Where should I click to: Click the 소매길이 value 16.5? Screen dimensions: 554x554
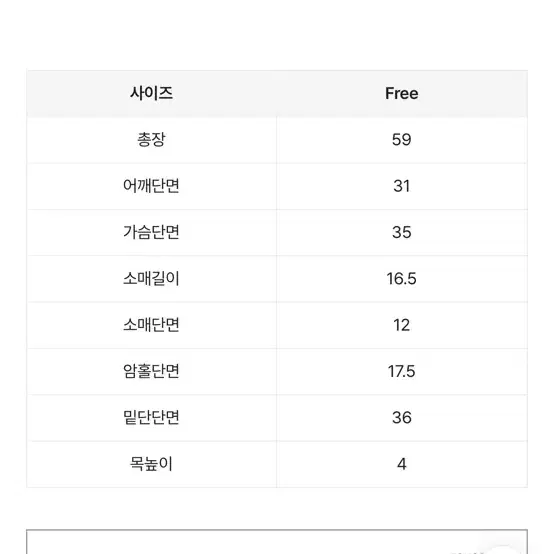(x=402, y=278)
